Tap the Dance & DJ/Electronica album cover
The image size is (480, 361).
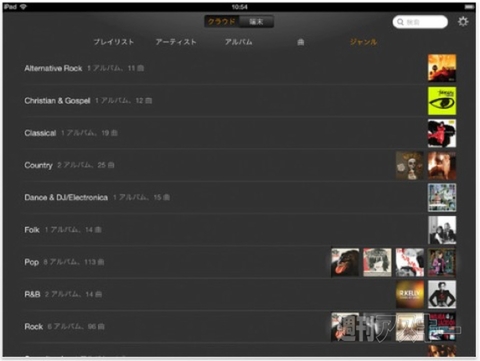tap(442, 198)
